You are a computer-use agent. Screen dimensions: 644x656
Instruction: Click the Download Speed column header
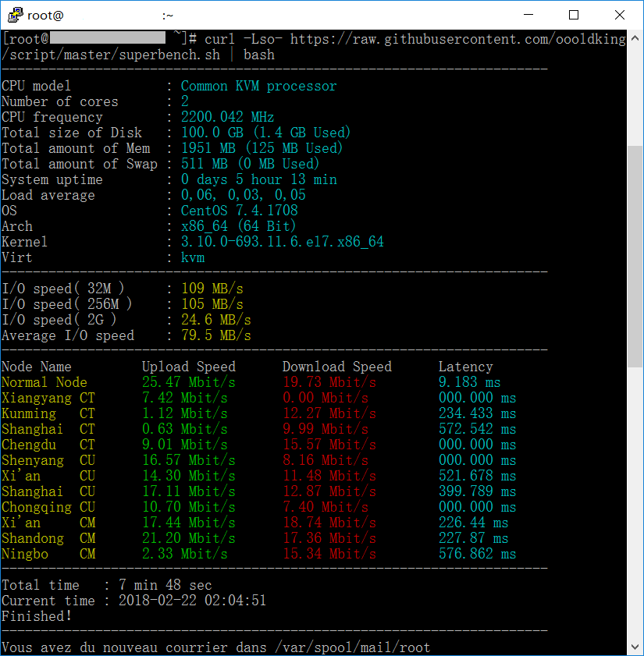336,367
